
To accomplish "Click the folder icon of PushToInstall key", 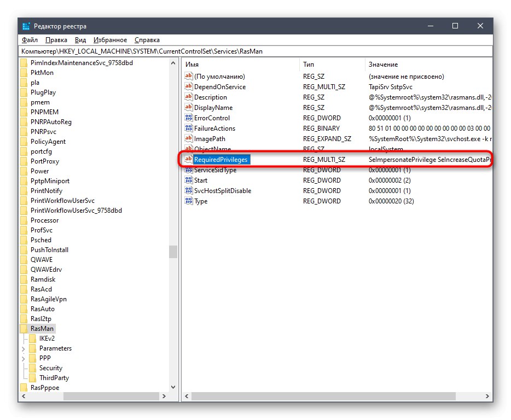I will pos(24,250).
